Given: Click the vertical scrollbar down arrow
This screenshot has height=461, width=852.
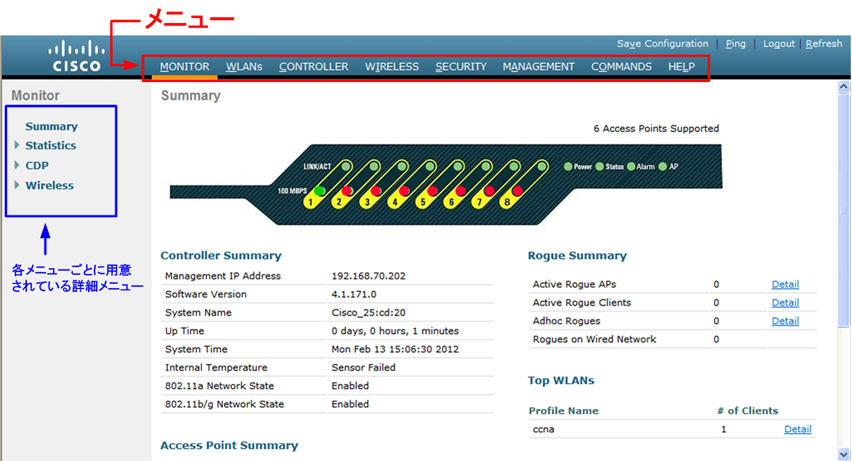Looking at the screenshot, I should tap(843, 453).
